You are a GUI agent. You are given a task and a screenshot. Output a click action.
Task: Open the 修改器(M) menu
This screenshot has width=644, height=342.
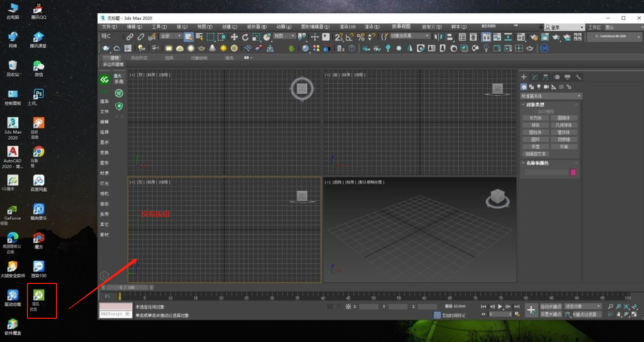[x=257, y=27]
